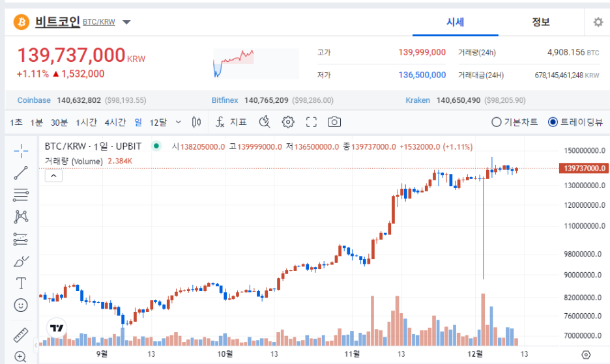Image resolution: width=610 pixels, height=364 pixels.
Task: Click the 비트코인 title link
Action: [57, 21]
